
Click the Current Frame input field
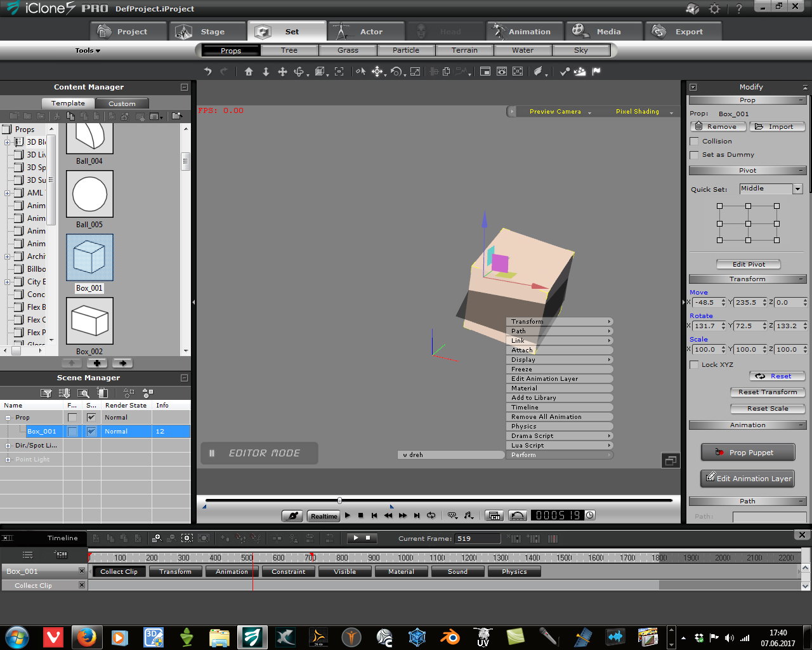pyautogui.click(x=478, y=538)
